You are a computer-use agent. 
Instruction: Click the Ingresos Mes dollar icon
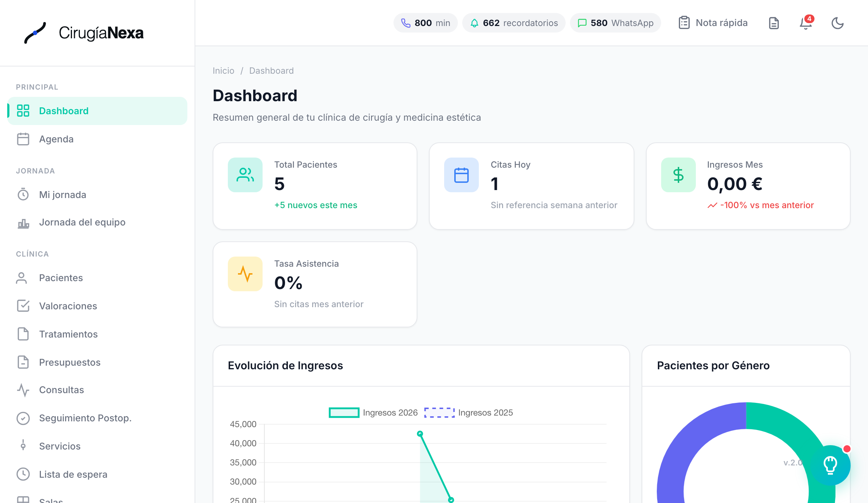[x=678, y=175]
